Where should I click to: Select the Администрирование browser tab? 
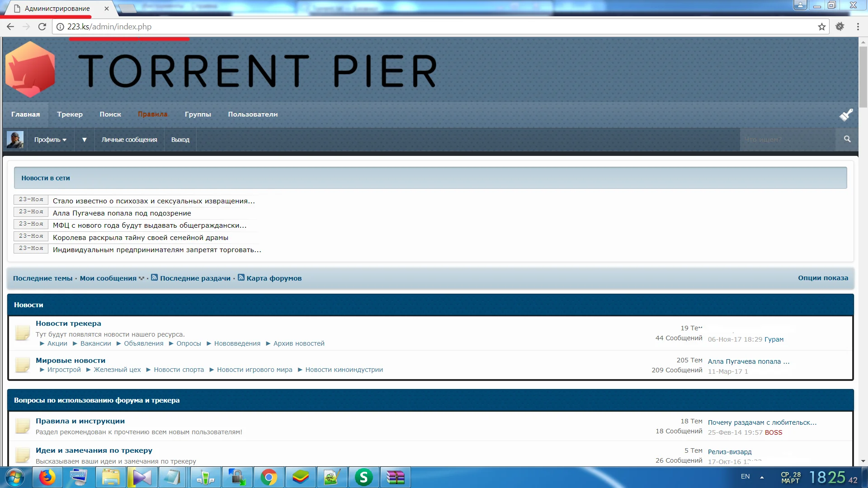click(57, 8)
